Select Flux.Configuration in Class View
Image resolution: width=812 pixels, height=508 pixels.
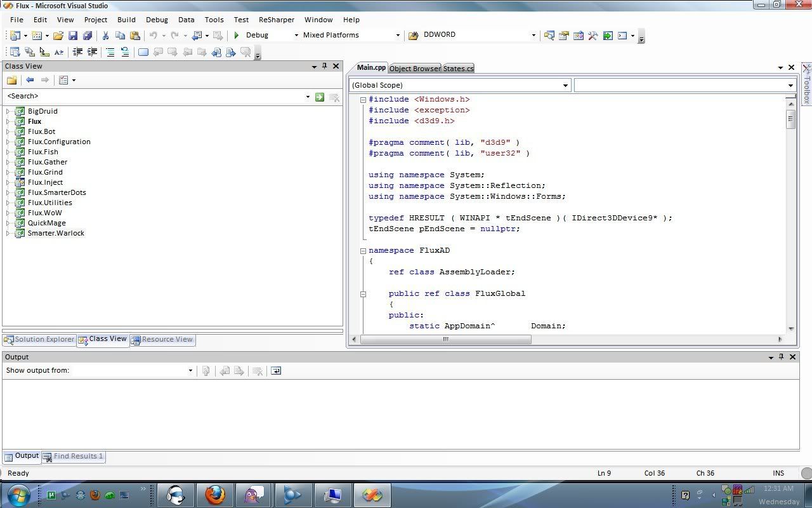pos(59,142)
